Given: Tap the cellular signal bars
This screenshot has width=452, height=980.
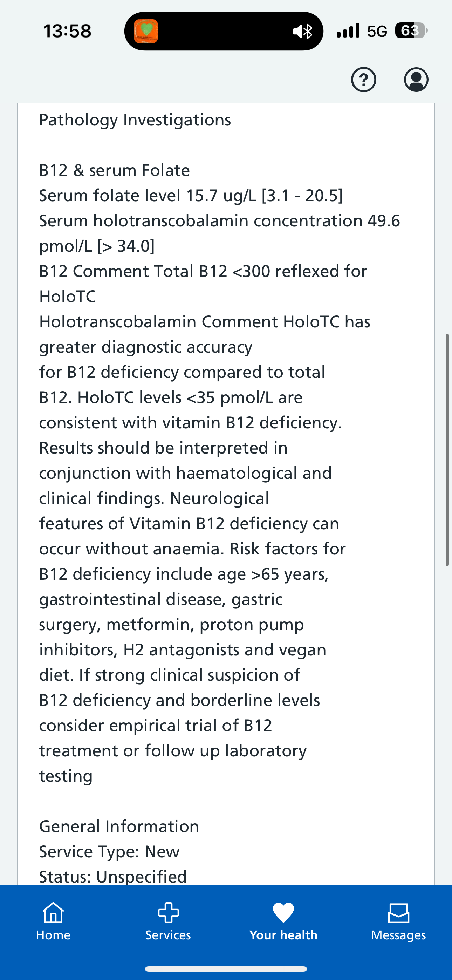Looking at the screenshot, I should [348, 30].
